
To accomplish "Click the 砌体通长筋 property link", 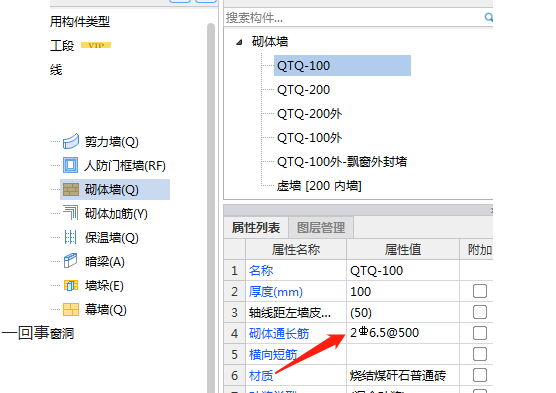I will (279, 333).
